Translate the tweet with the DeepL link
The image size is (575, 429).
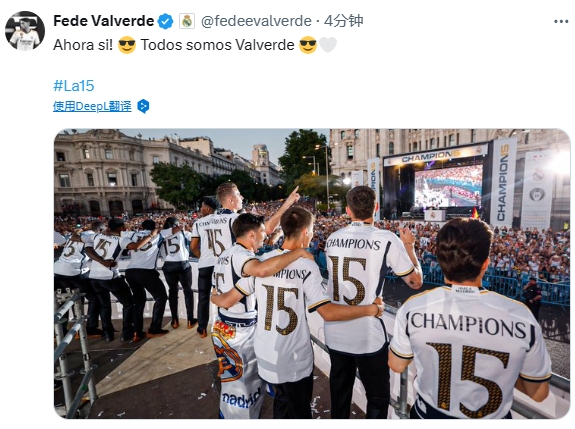click(x=92, y=106)
